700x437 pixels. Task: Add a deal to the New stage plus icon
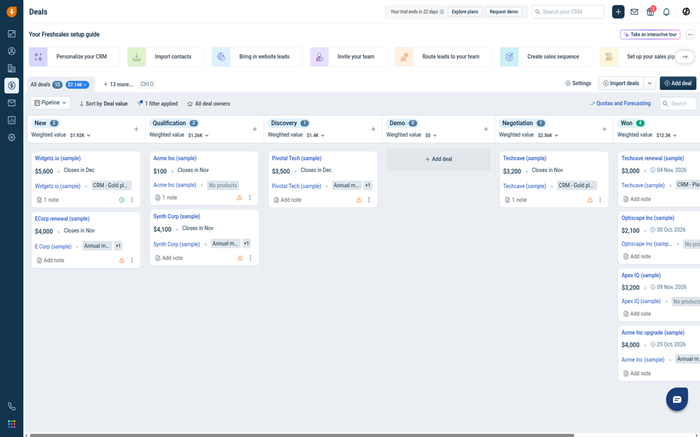(x=136, y=129)
